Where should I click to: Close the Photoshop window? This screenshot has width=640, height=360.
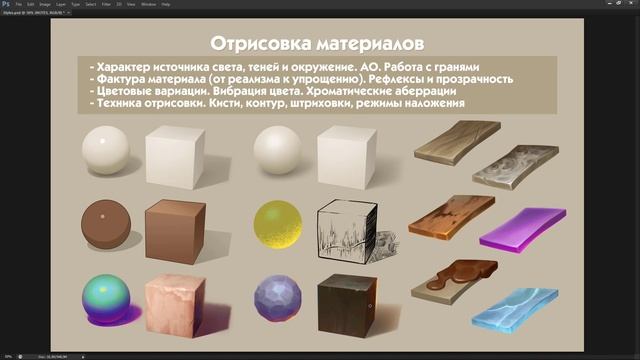pyautogui.click(x=631, y=3)
